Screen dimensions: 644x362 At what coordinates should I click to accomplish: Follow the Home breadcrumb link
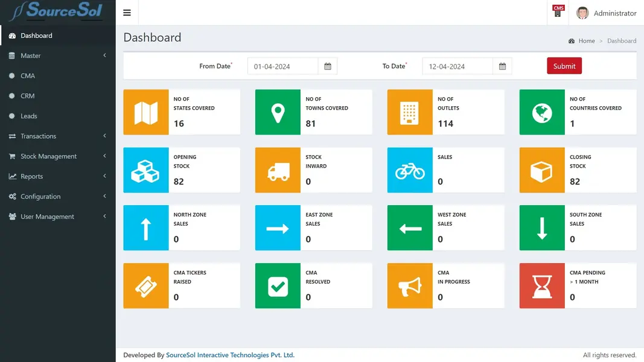click(x=586, y=41)
